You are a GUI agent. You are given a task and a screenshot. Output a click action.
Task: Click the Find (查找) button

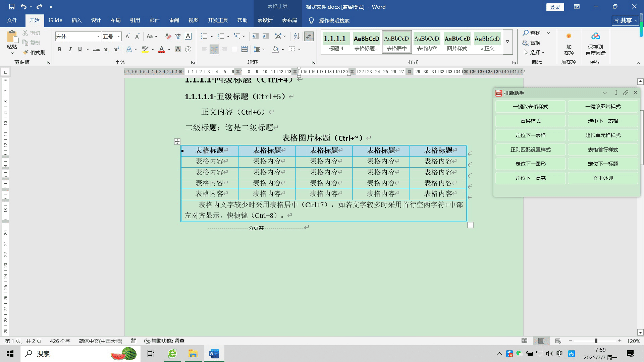tap(532, 33)
